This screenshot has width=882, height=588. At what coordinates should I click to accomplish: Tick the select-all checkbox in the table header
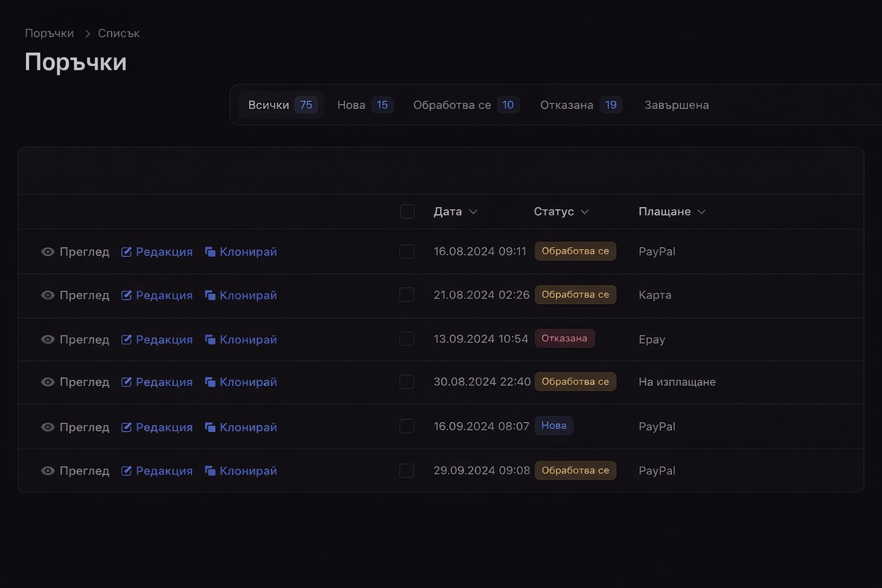(407, 211)
